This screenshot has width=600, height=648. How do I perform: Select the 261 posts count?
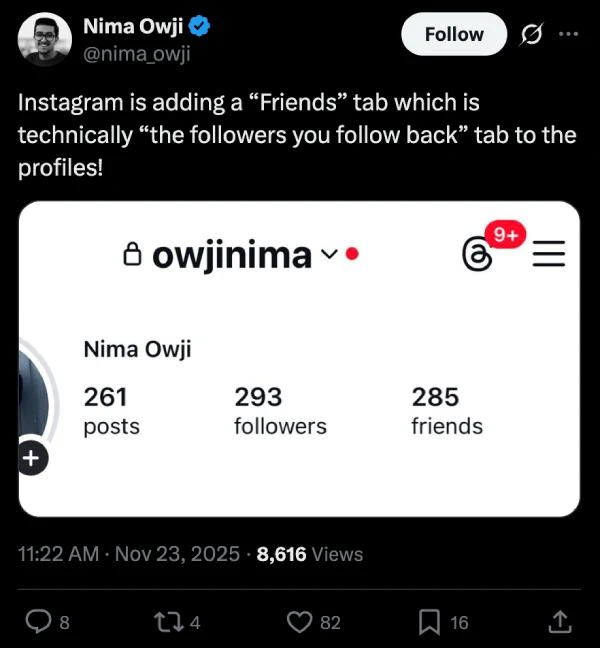point(111,411)
